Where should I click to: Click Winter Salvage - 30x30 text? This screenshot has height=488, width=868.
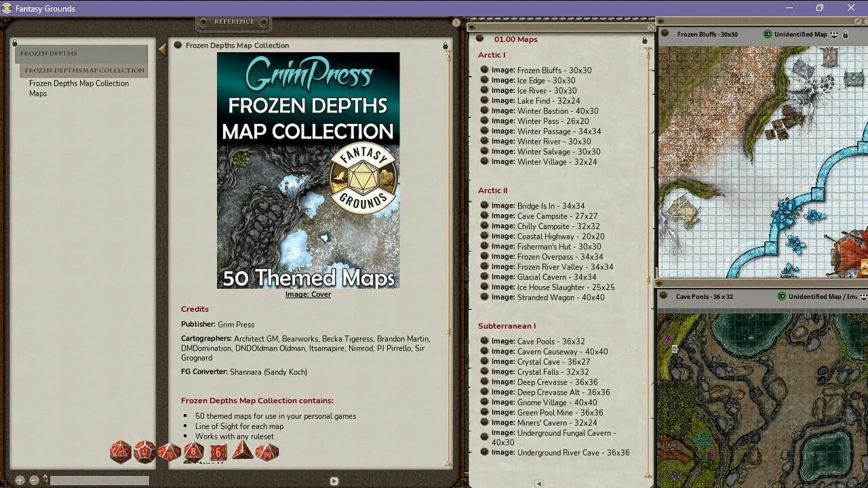click(x=559, y=152)
